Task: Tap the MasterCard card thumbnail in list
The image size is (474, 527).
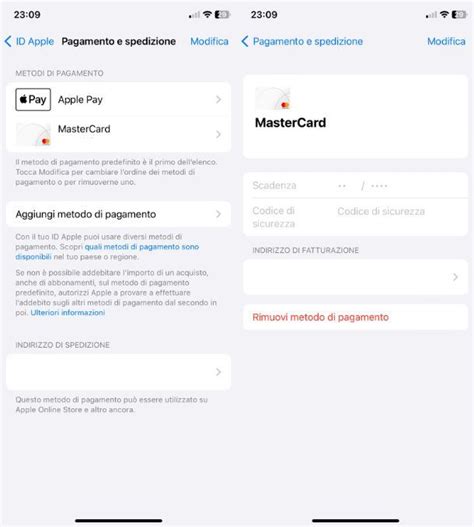Action: (33, 134)
